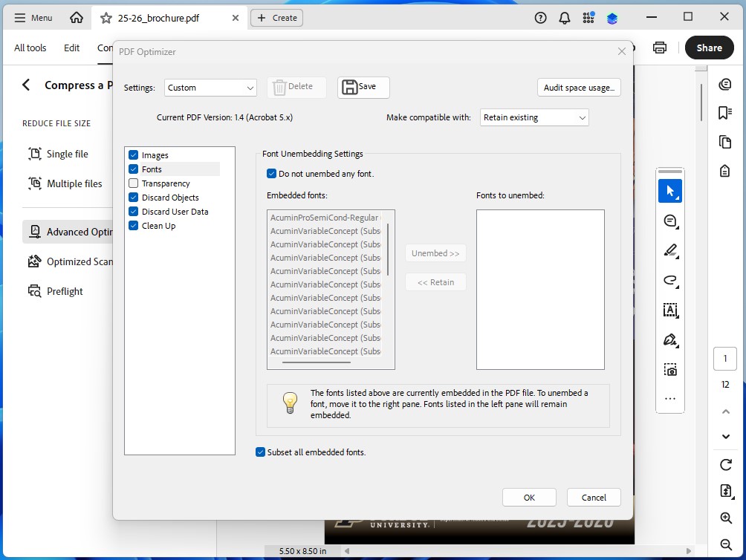
Task: Confirm with the OK button
Action: click(529, 498)
